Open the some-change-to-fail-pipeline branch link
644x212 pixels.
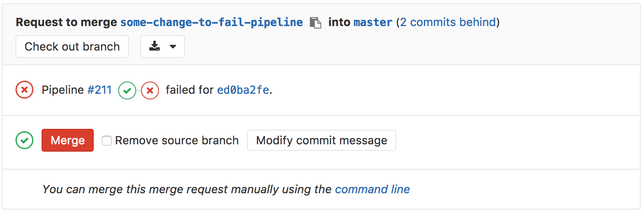click(212, 22)
